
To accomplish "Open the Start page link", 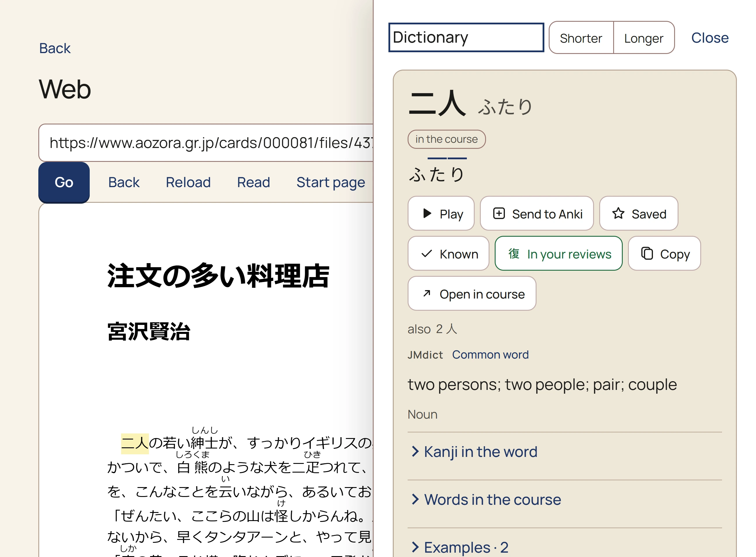I will [x=330, y=182].
